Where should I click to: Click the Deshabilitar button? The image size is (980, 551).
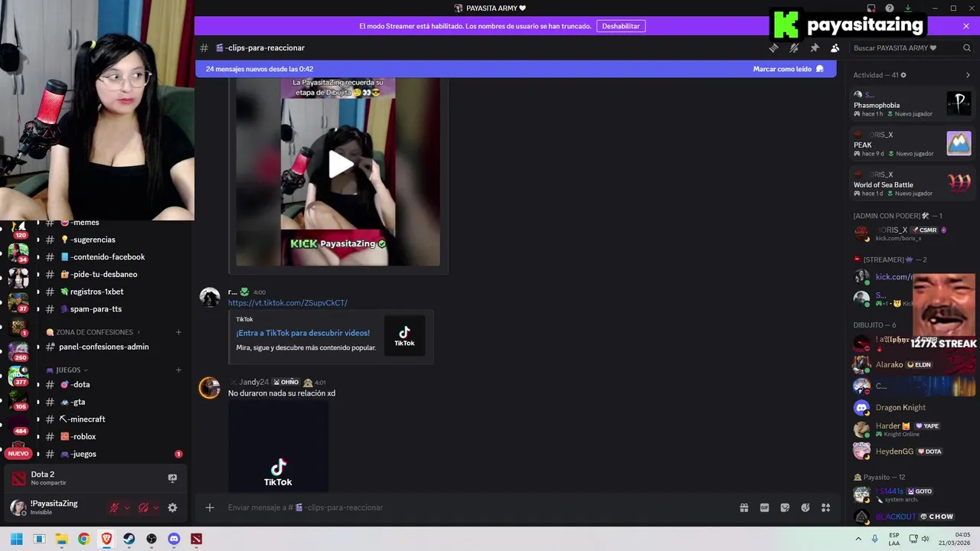point(621,26)
